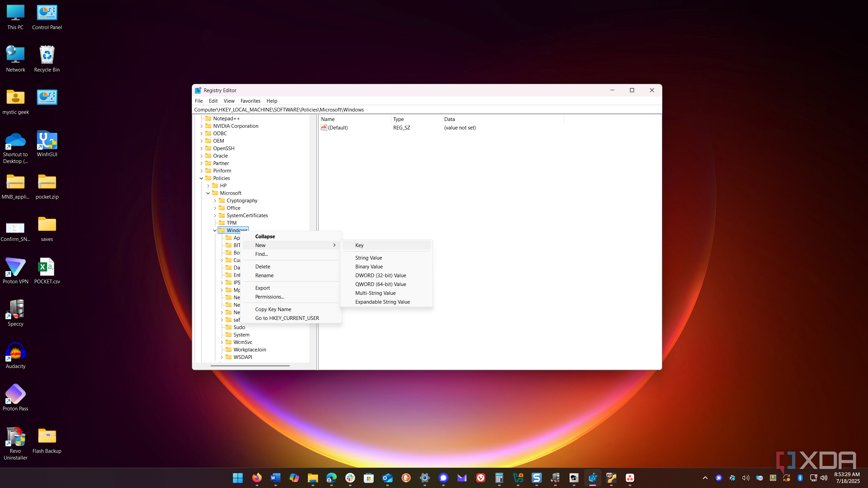The height and width of the screenshot is (488, 868).
Task: Expand the SystemCertificates key arrow
Action: tap(215, 216)
